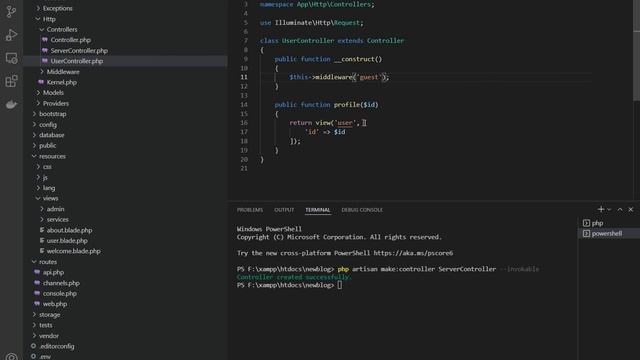This screenshot has height=360, width=640.
Task: Expand the Exceptions folder
Action: (x=58, y=8)
